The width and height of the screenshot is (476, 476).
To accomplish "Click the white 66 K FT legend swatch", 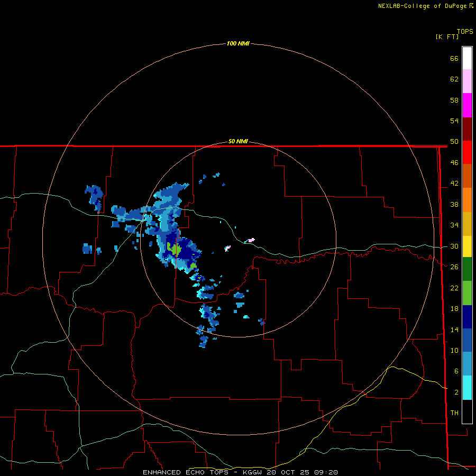I will (x=467, y=58).
